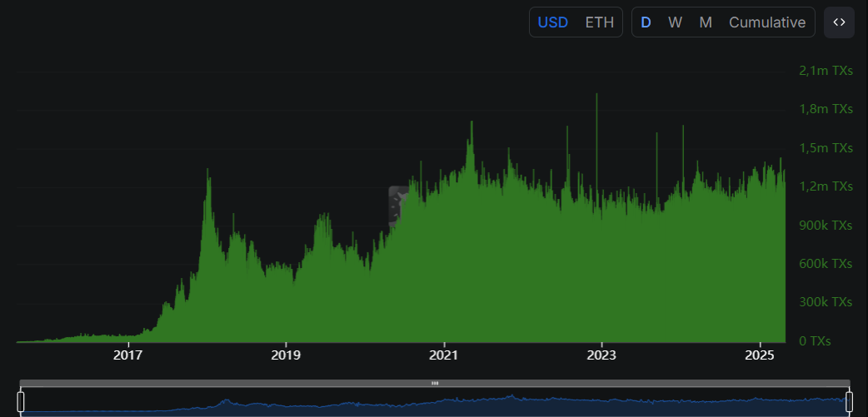
Task: Select monthly (M) interval
Action: pyautogui.click(x=706, y=22)
